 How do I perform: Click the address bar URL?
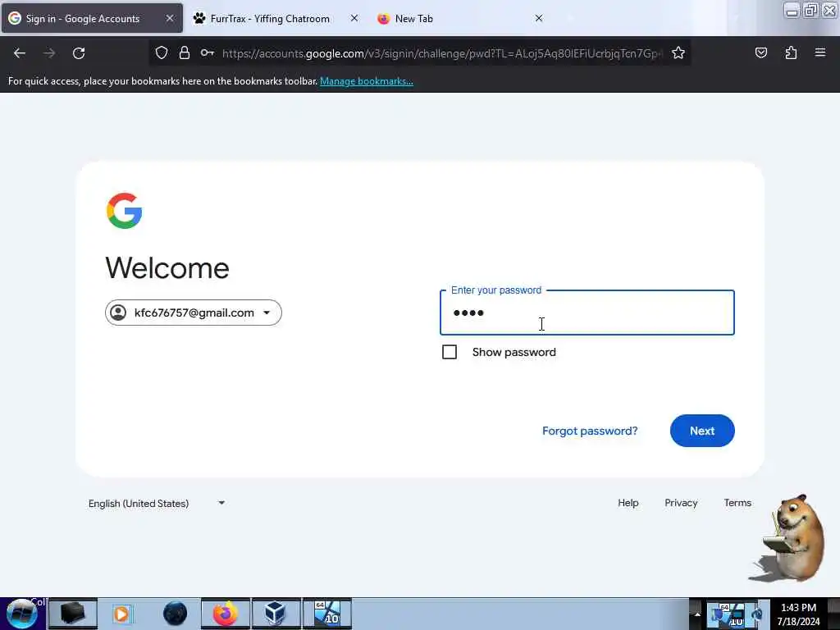442,53
